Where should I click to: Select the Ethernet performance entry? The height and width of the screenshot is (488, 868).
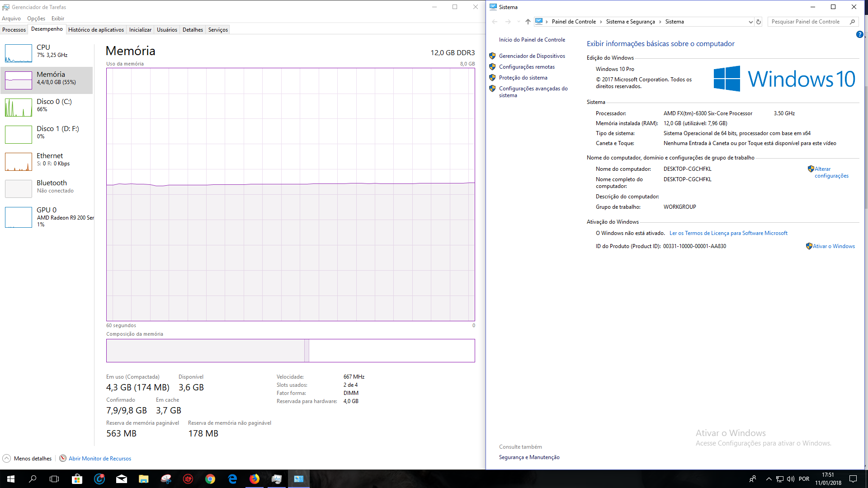coord(47,162)
